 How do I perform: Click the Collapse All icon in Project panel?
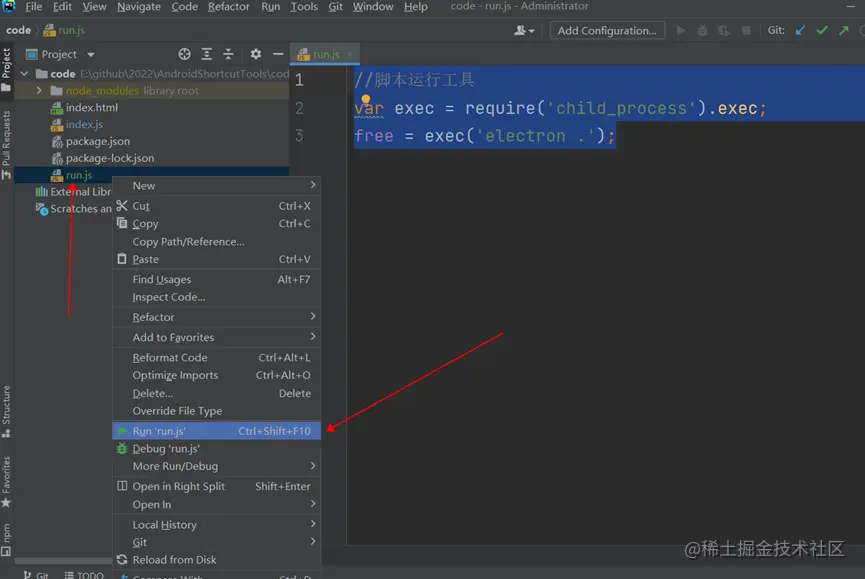[x=228, y=54]
